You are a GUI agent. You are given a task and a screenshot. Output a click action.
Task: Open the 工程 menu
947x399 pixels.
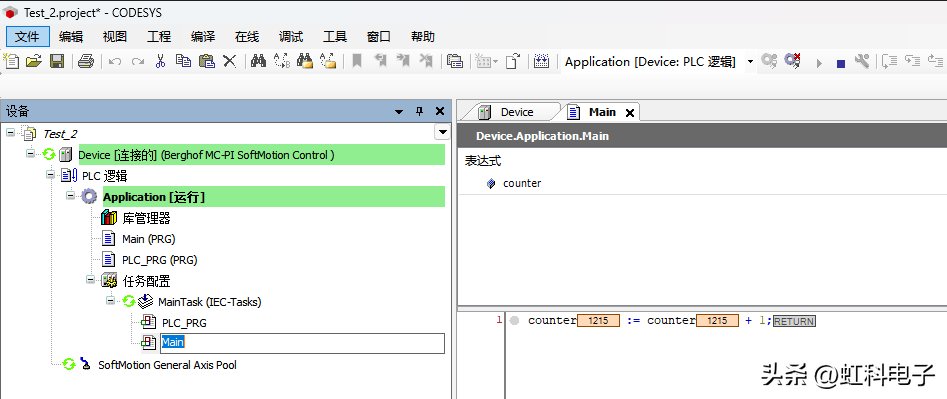pos(159,36)
